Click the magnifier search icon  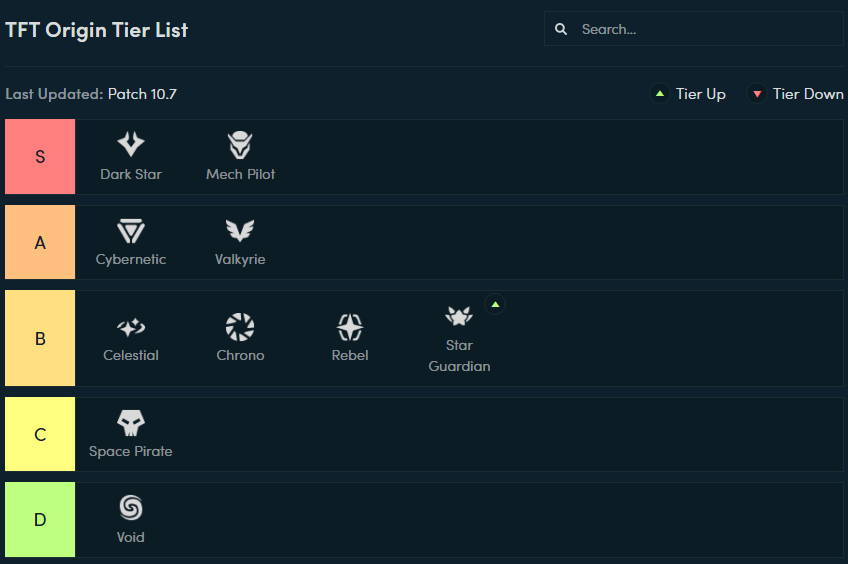click(x=561, y=29)
